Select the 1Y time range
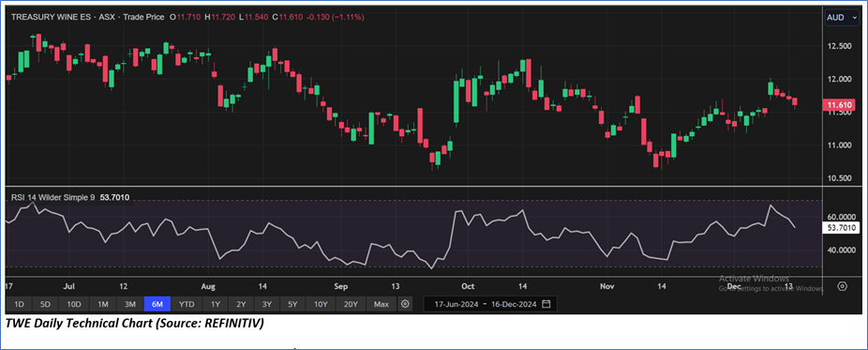 (216, 304)
